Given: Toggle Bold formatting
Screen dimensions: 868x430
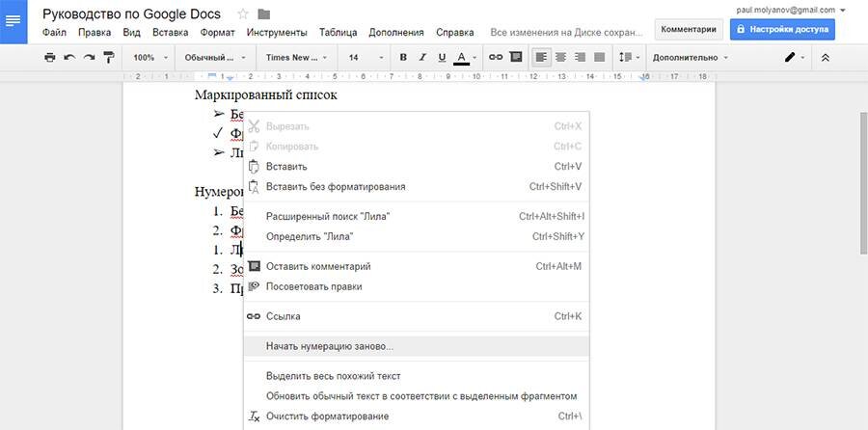Looking at the screenshot, I should (403, 57).
